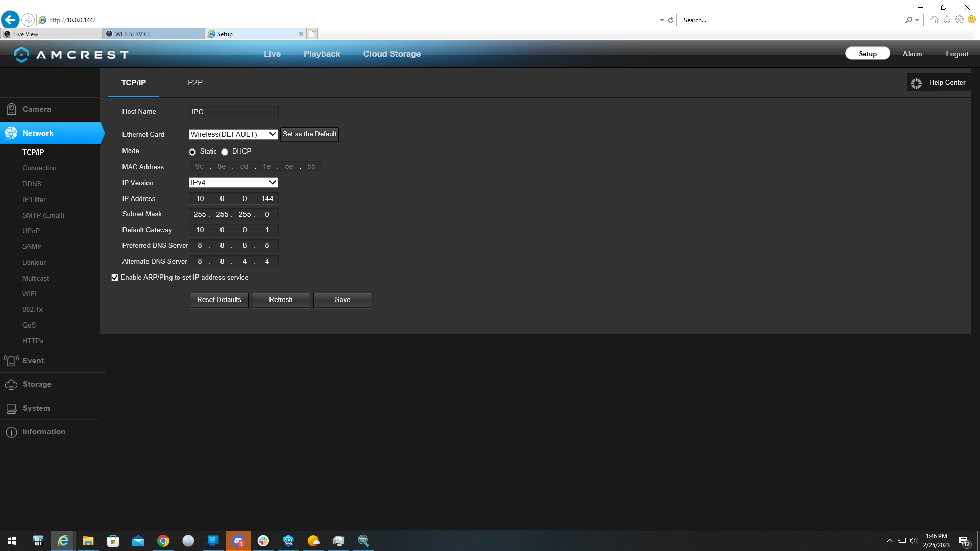Open Windows Start menu

12,541
